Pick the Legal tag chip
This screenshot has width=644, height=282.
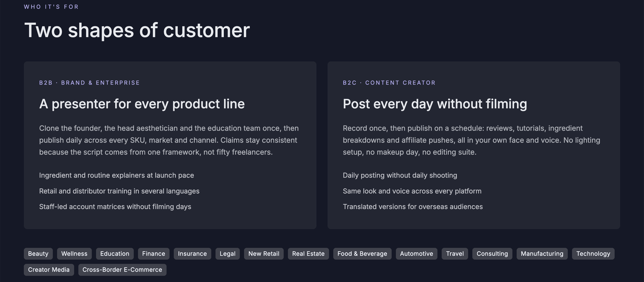227,254
